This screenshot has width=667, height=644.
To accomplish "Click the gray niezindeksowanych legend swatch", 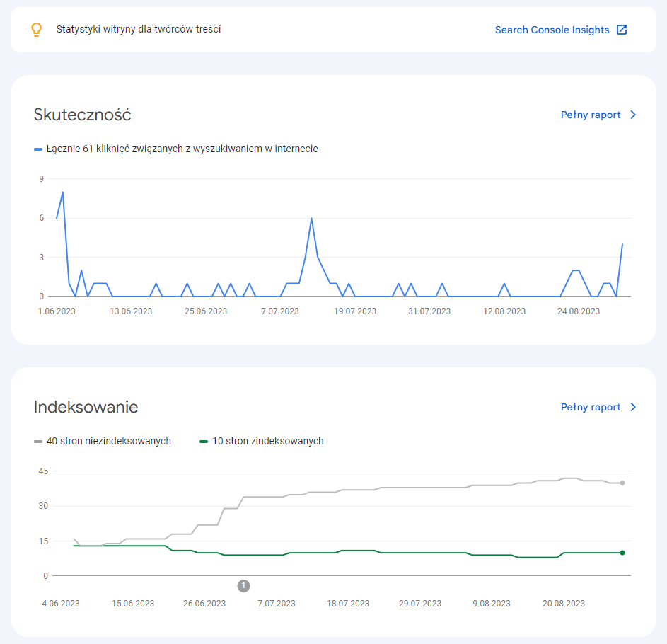I will (38, 442).
